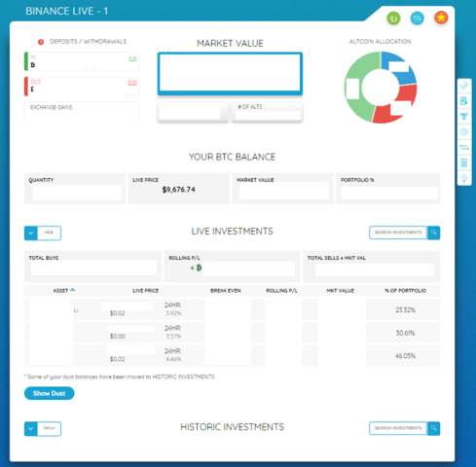This screenshot has height=467, width=476.
Task: Click the 23.32% portfolio cell
Action: coord(405,310)
